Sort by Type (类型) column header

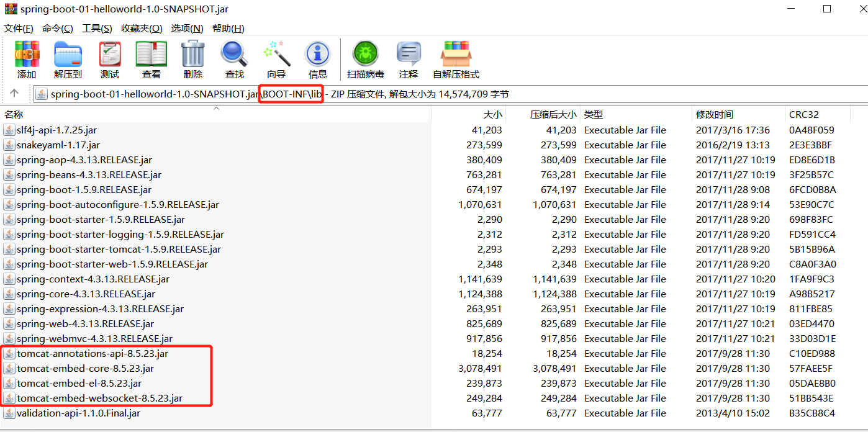[x=636, y=115]
